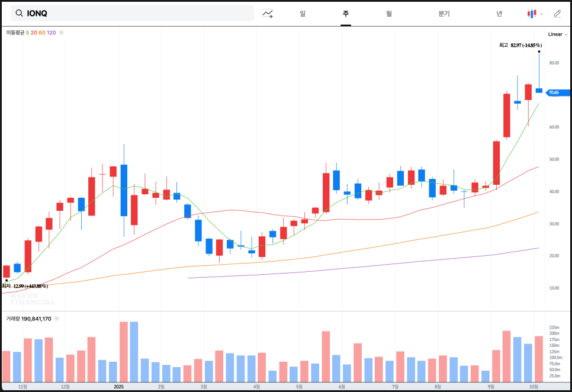
Task: Select the pencil drawing tool
Action: point(557,13)
